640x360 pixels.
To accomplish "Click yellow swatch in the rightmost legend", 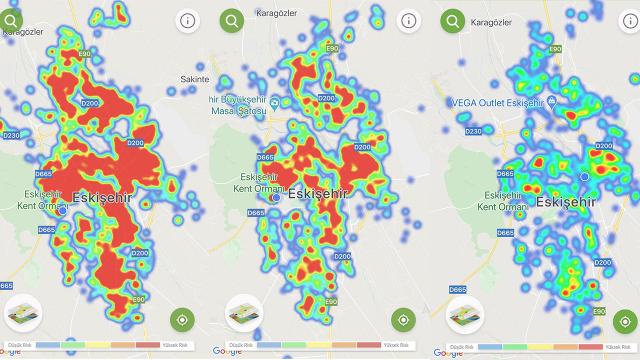I will (x=540, y=347).
